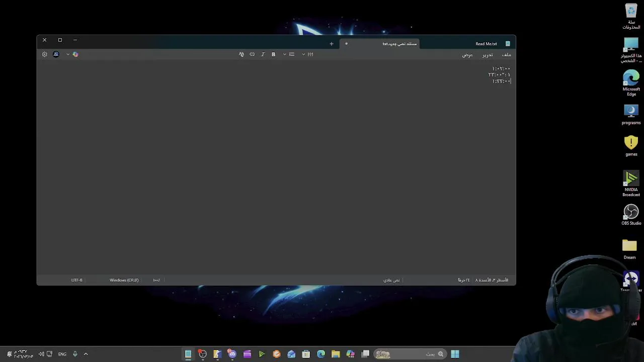Open Task View from the taskbar
This screenshot has width=644, height=362.
tap(366, 354)
